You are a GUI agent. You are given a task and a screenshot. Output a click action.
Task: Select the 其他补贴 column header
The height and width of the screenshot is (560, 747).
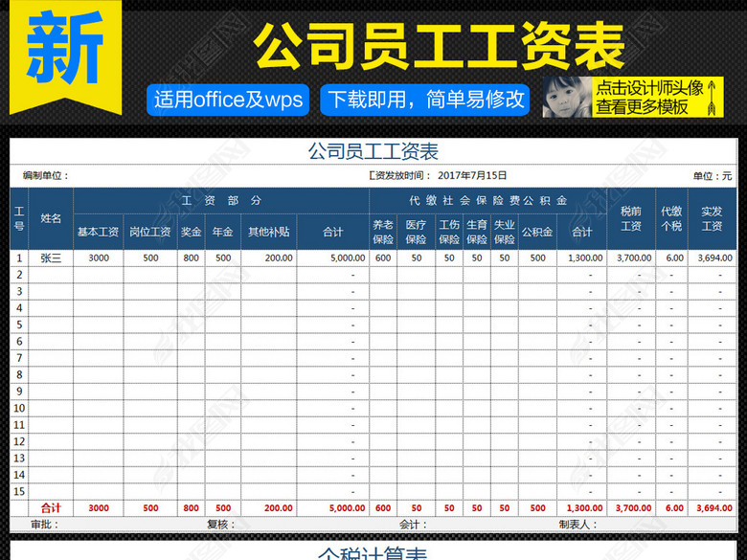[269, 232]
